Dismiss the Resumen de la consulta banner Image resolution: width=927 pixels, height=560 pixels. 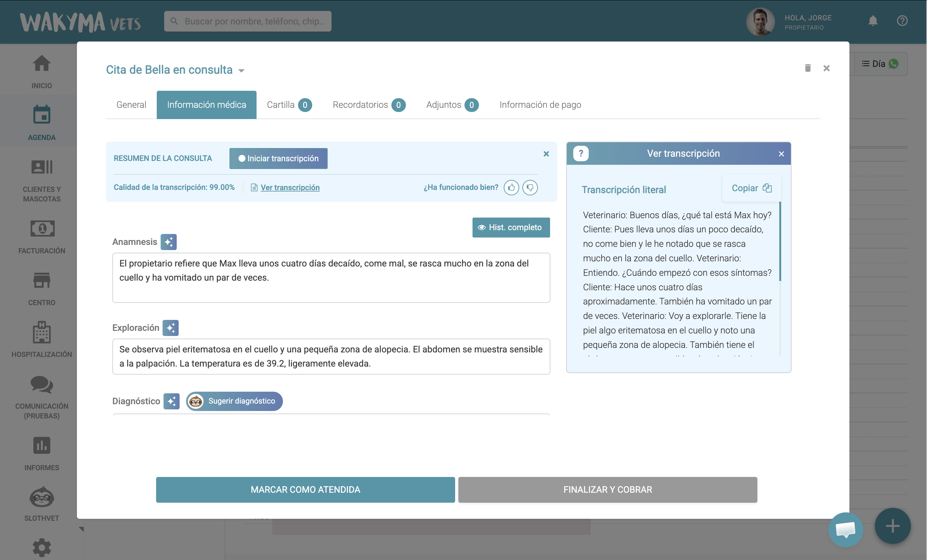[x=546, y=154]
